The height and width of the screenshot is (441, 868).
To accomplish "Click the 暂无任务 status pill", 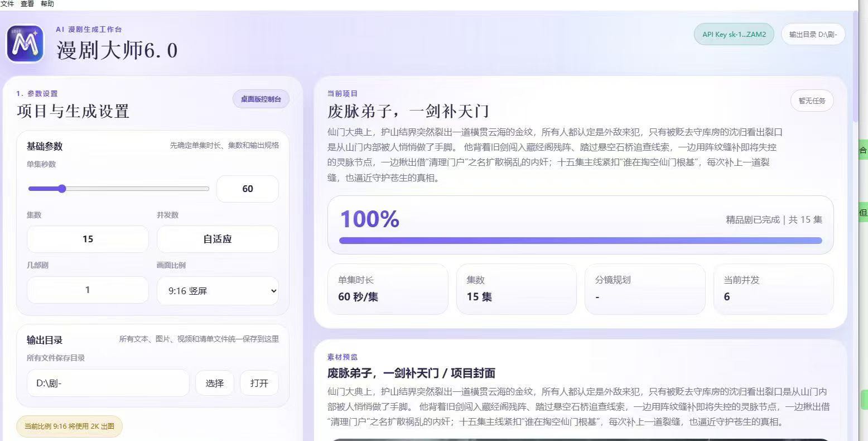I will click(812, 100).
